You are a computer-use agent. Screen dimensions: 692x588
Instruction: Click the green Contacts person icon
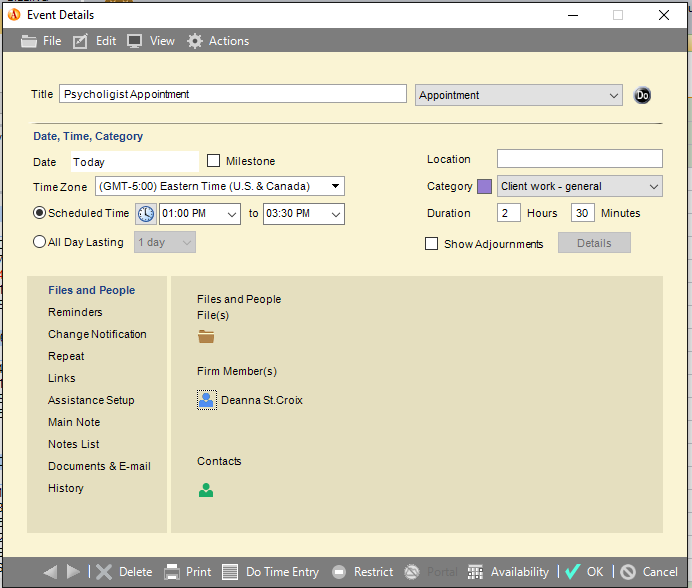pyautogui.click(x=206, y=490)
